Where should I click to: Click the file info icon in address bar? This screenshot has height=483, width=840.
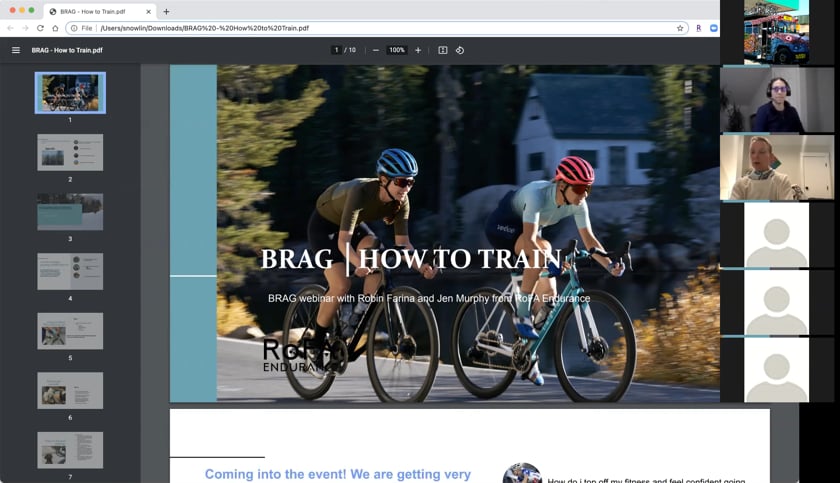pos(74,28)
